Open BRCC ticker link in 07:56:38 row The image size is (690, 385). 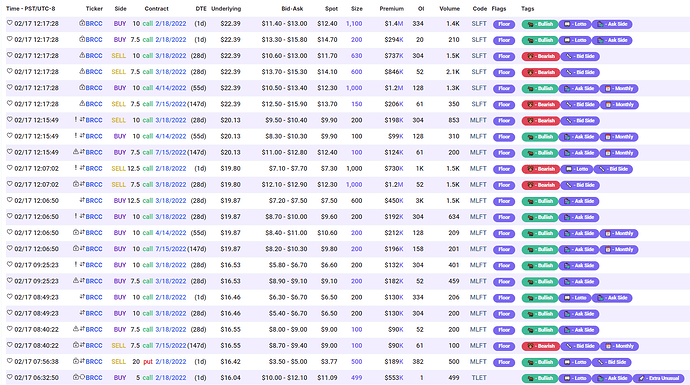[x=94, y=362]
